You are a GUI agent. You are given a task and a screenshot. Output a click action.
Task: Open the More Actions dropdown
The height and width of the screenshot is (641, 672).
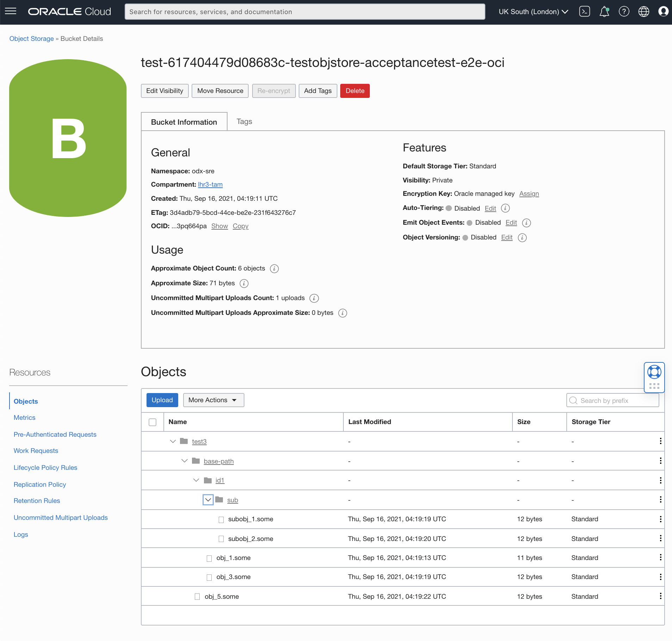coord(213,400)
